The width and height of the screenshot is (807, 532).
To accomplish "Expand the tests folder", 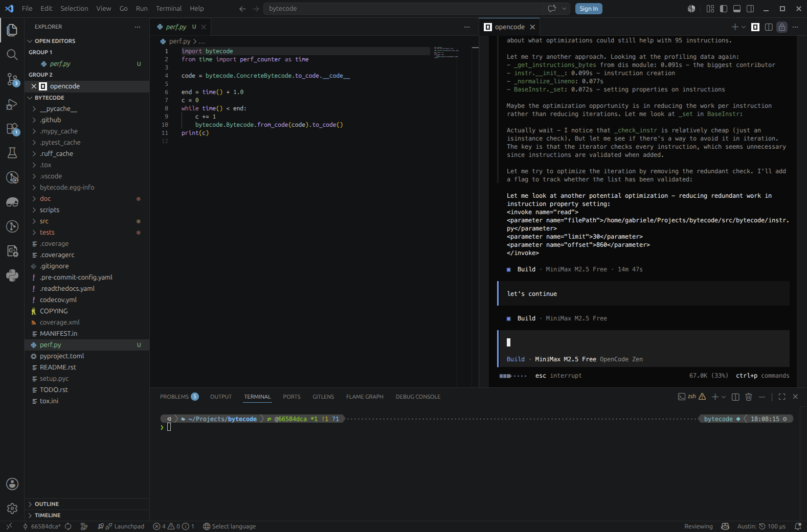I will point(87,233).
